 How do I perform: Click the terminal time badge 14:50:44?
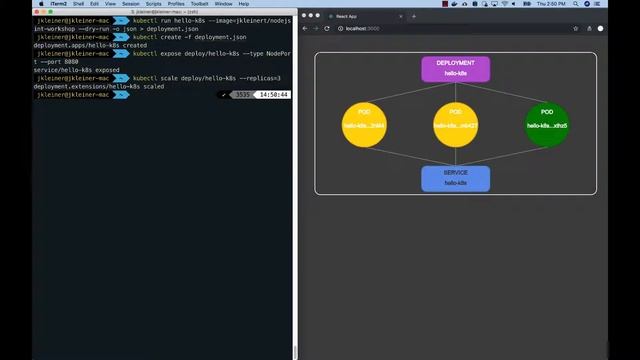coord(273,95)
